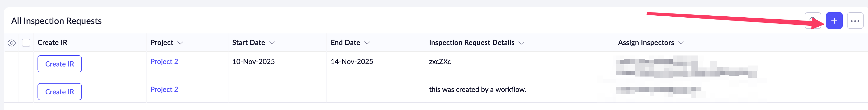Click the Create IR column header

point(52,43)
